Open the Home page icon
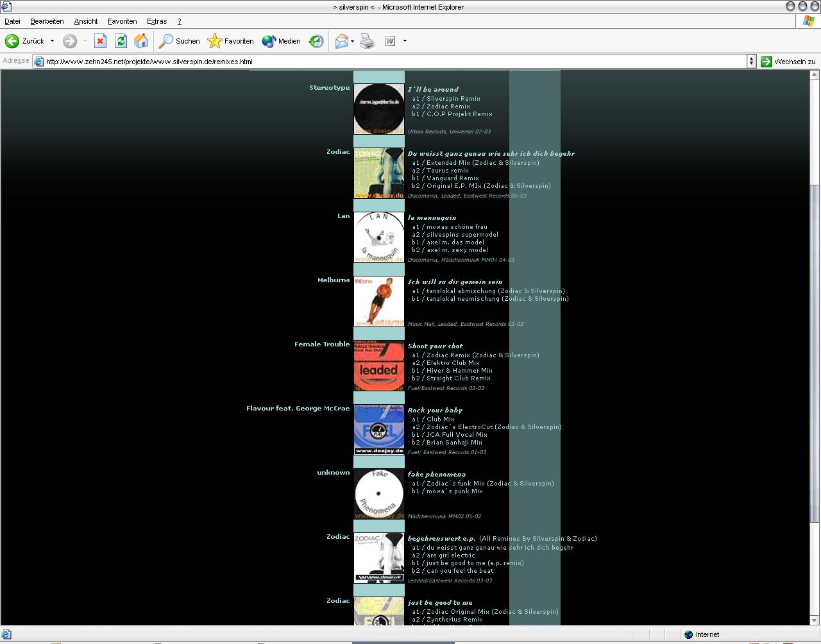 point(141,41)
